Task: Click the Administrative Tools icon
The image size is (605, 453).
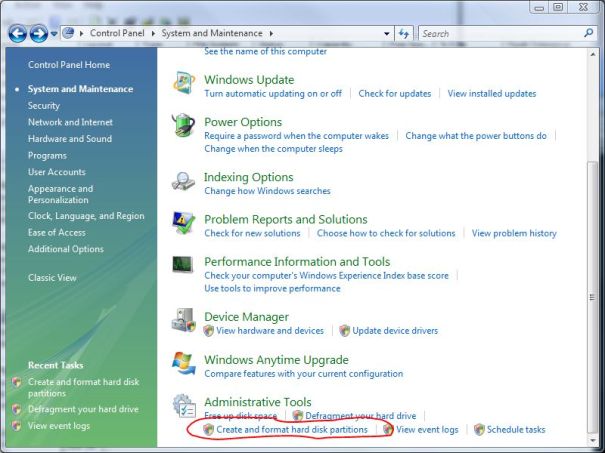Action: click(x=184, y=405)
